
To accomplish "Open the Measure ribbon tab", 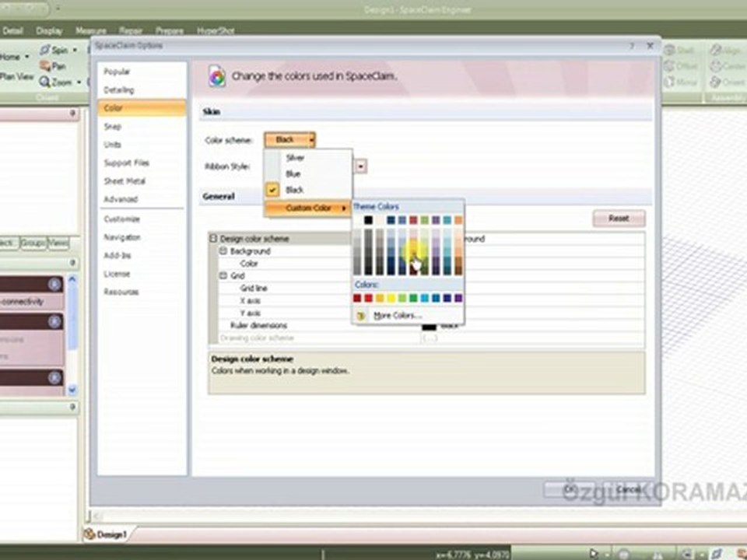I will (90, 31).
